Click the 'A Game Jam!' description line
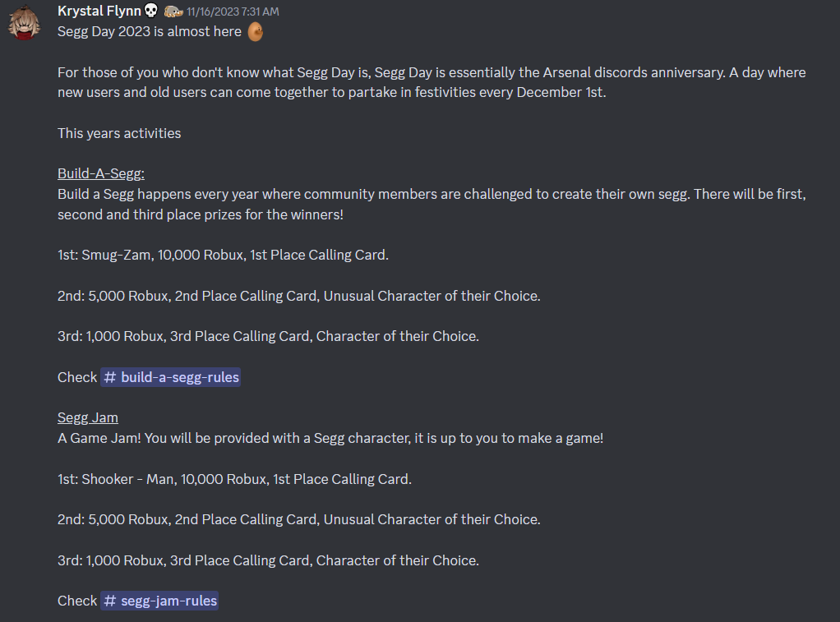The image size is (840, 622). (330, 438)
